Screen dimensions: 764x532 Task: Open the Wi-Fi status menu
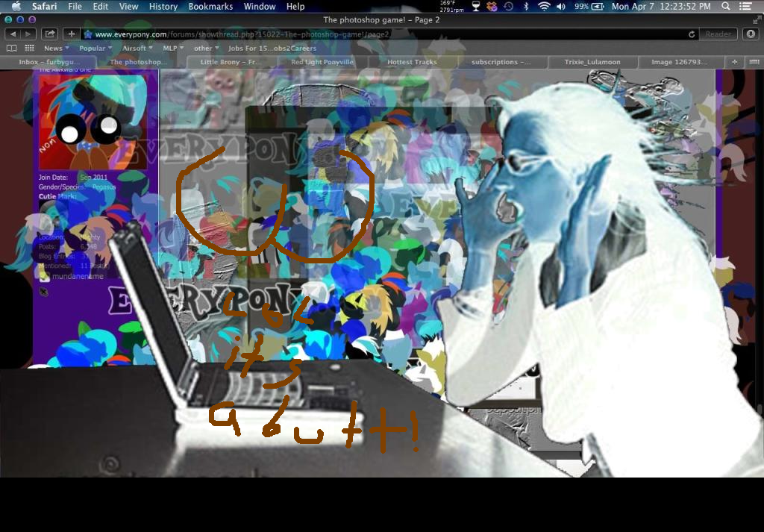click(544, 6)
